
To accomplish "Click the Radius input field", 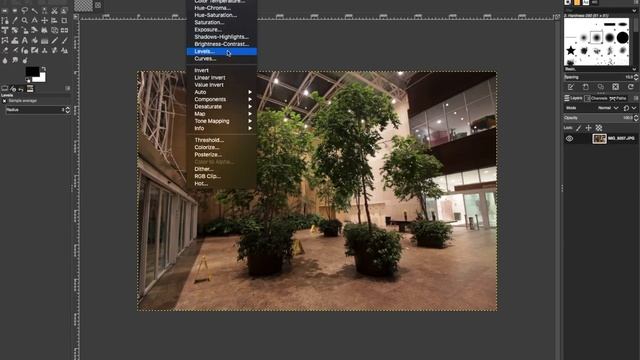I will pyautogui.click(x=35, y=110).
